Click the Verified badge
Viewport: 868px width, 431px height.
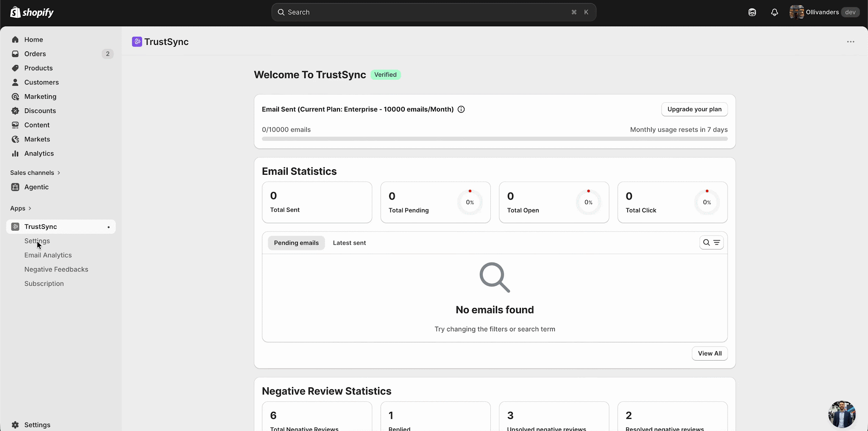385,75
